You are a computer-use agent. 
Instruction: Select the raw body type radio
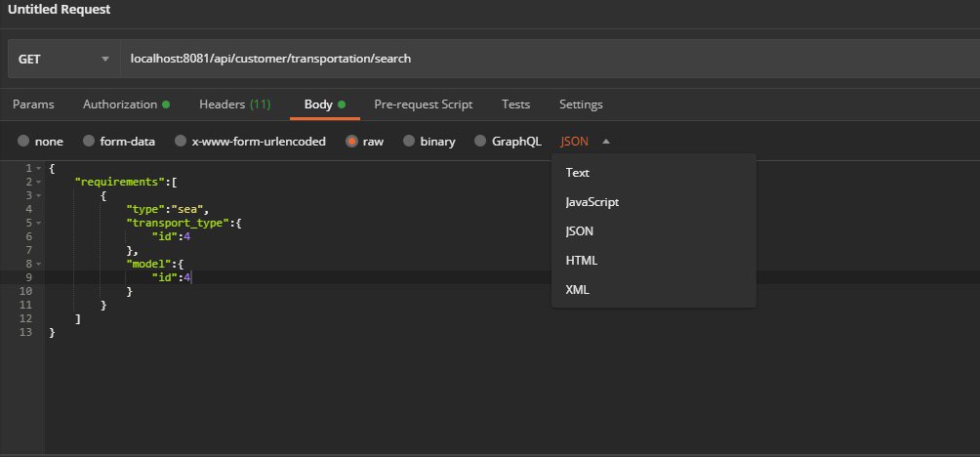coord(351,142)
